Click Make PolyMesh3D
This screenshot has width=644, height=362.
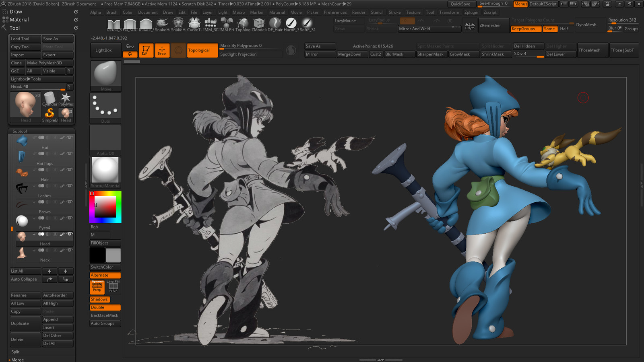coord(50,63)
